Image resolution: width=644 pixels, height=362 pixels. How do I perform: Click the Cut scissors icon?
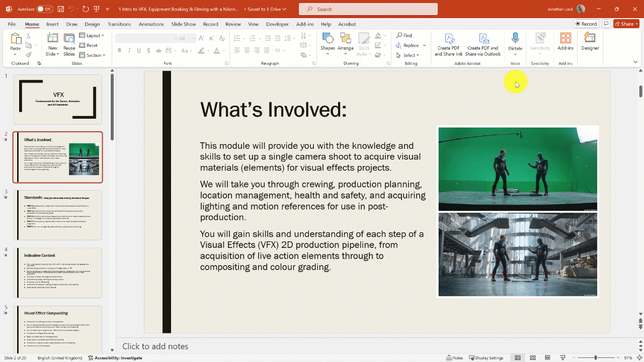pos(29,36)
